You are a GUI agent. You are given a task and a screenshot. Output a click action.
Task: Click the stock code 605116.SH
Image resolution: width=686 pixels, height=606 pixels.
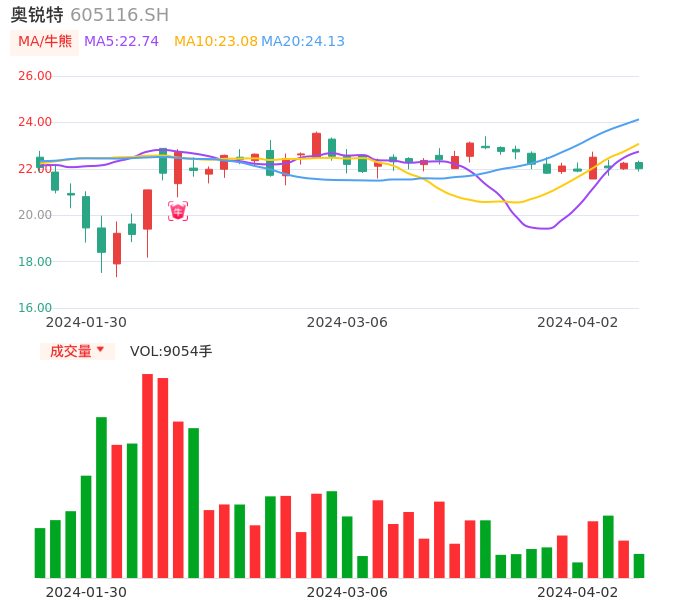[x=119, y=15]
